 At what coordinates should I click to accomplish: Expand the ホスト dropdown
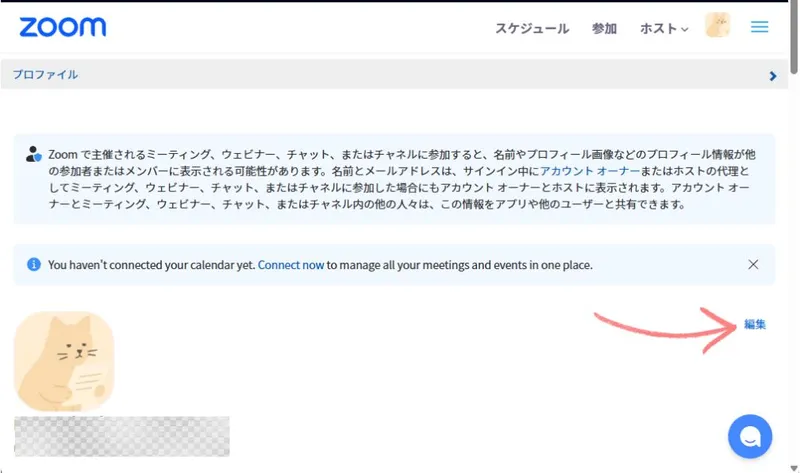(x=664, y=29)
